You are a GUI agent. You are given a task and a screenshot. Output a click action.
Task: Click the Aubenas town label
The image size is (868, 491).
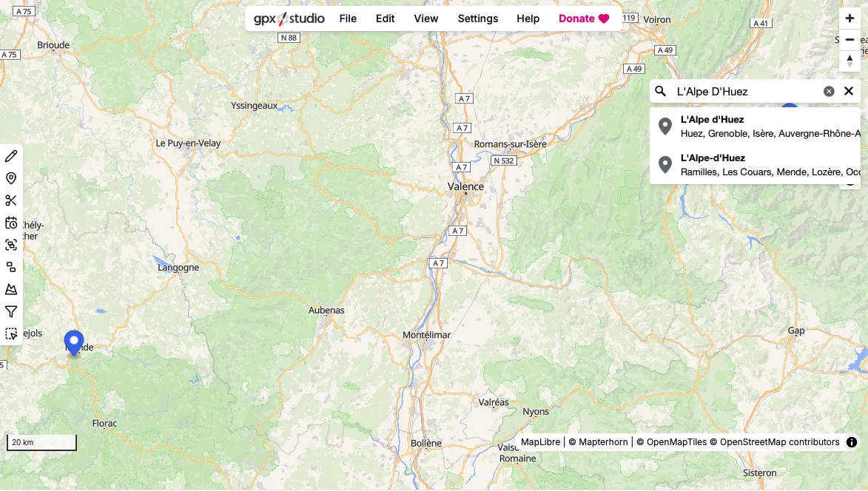pyautogui.click(x=326, y=310)
